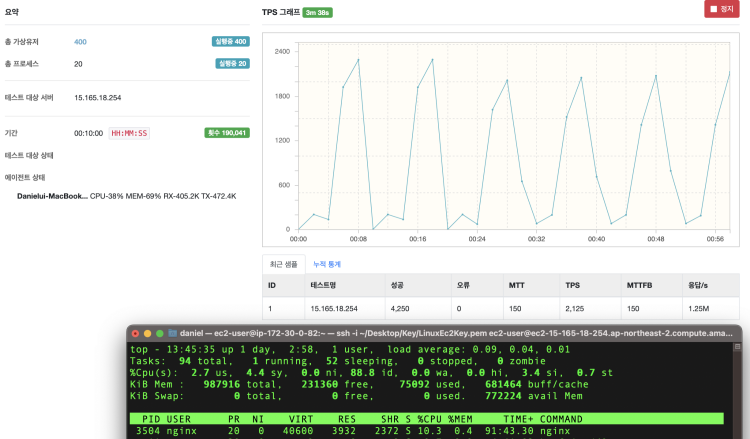Click the 테스트명 column header
750x439 pixels.
(x=323, y=285)
